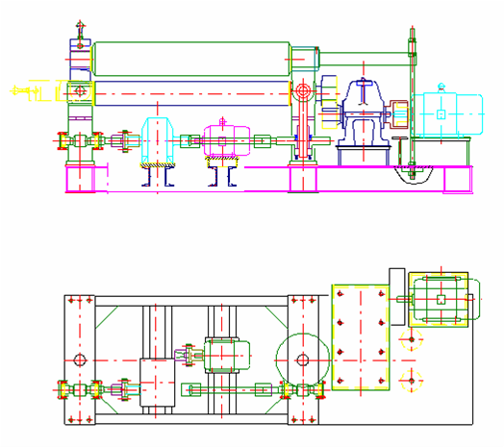Select the blue lower roller cylinder

[192, 93]
